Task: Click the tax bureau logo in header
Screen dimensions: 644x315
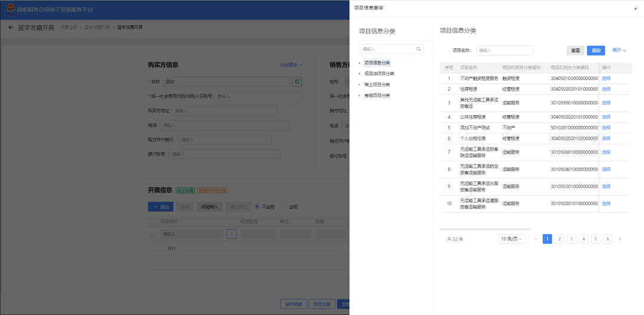Action: click(x=10, y=10)
